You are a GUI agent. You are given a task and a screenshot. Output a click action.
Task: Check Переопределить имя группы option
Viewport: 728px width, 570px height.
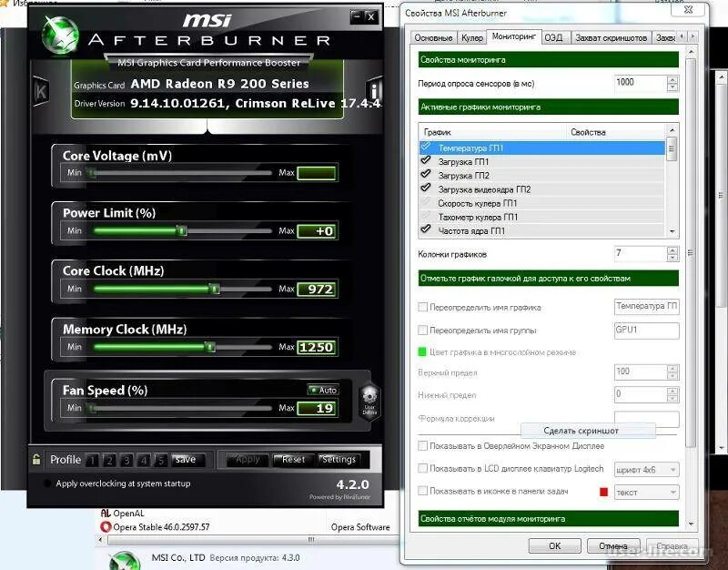[x=422, y=331]
